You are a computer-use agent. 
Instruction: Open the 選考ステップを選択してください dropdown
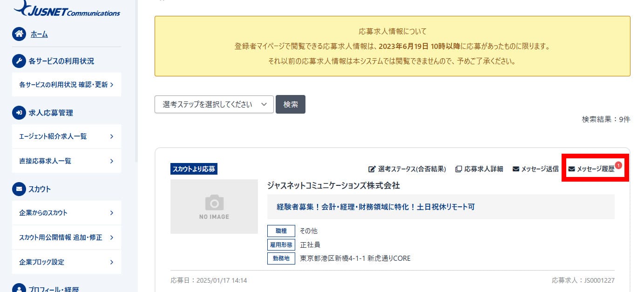coord(214,104)
